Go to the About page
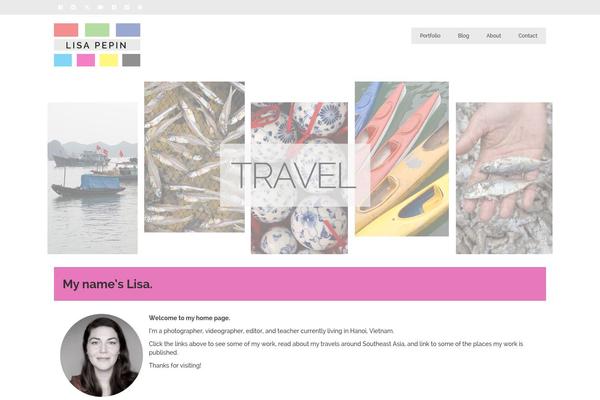This screenshot has width=600, height=400. point(494,36)
